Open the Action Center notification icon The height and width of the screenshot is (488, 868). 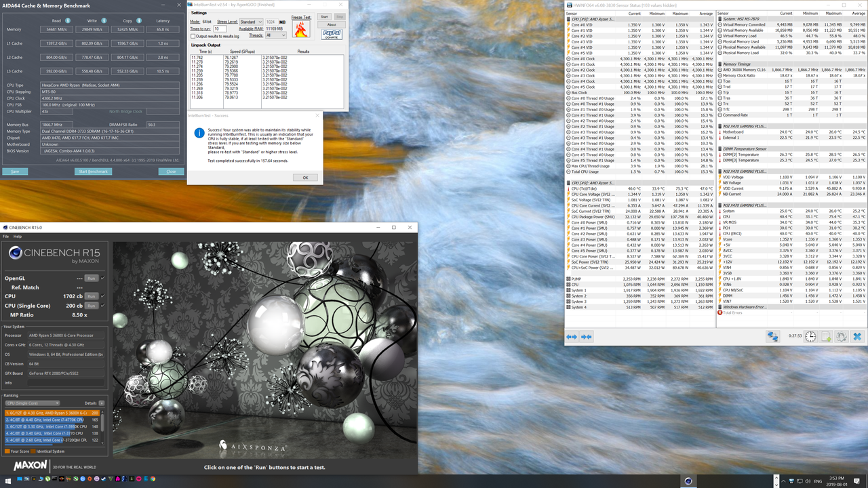(x=856, y=481)
